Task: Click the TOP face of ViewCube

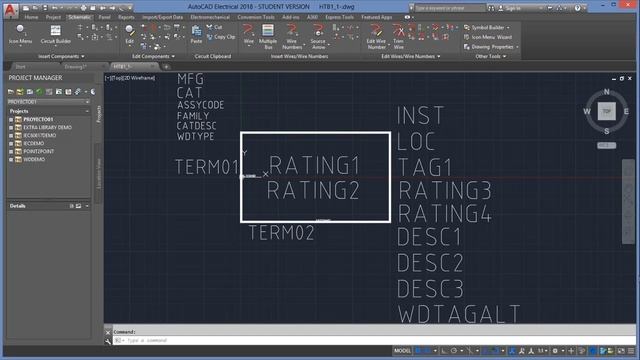Action: click(607, 111)
